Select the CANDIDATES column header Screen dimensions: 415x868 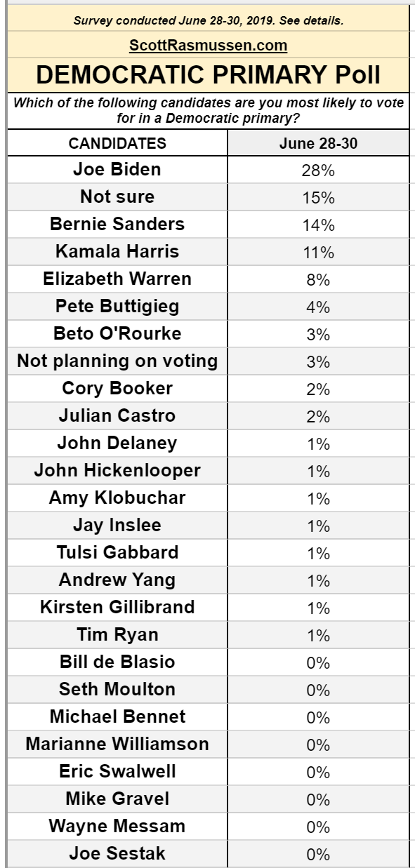(x=117, y=143)
